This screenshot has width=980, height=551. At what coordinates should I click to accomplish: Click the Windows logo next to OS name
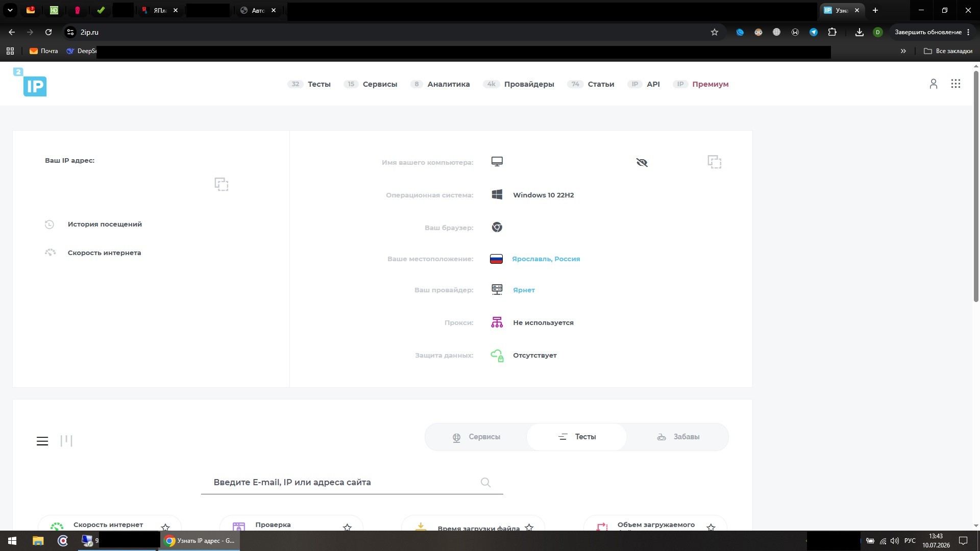pyautogui.click(x=497, y=194)
